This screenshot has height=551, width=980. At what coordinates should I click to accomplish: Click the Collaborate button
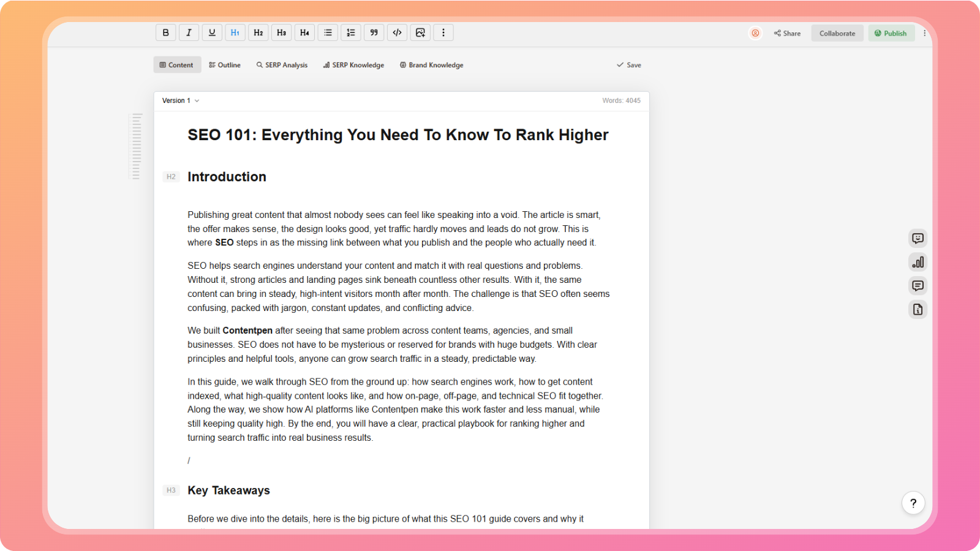pyautogui.click(x=837, y=33)
